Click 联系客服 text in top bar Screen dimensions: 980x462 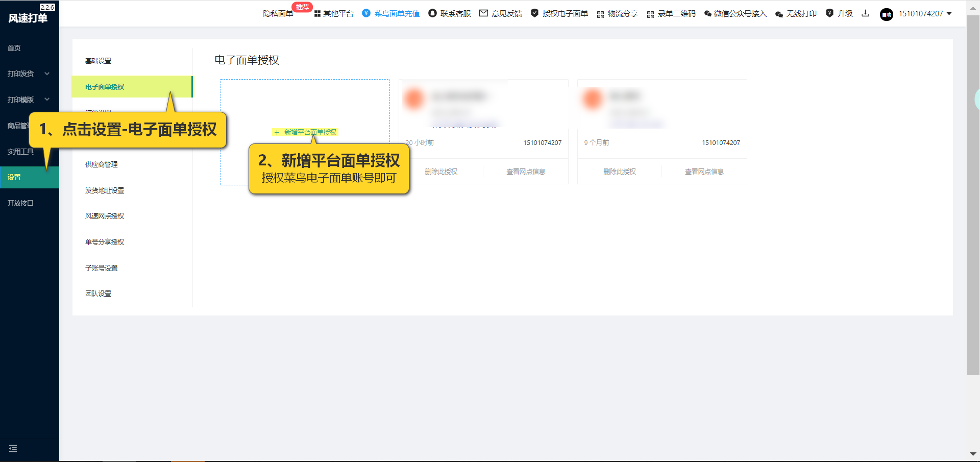(456, 14)
